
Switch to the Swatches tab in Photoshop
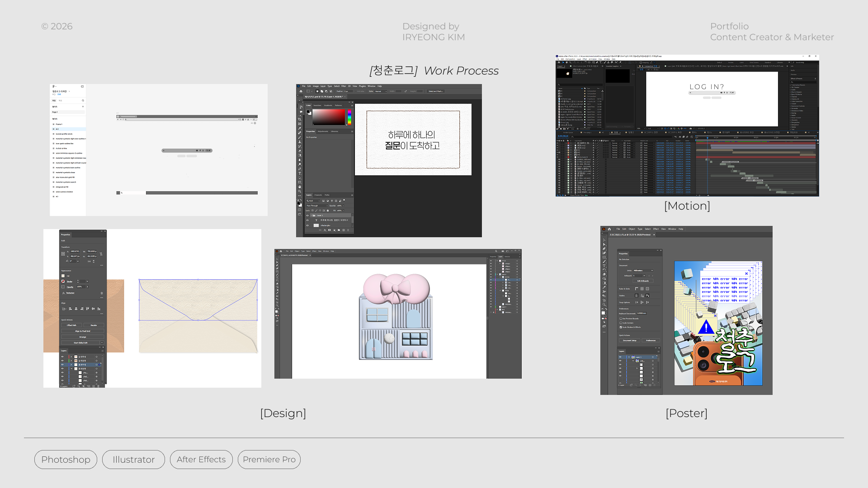[317, 105]
